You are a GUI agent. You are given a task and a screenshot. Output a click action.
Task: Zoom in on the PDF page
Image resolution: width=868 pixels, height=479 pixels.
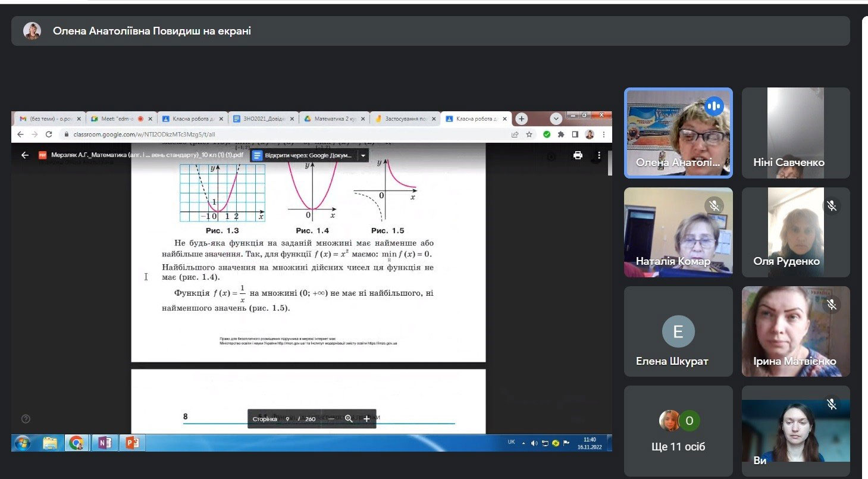(366, 419)
